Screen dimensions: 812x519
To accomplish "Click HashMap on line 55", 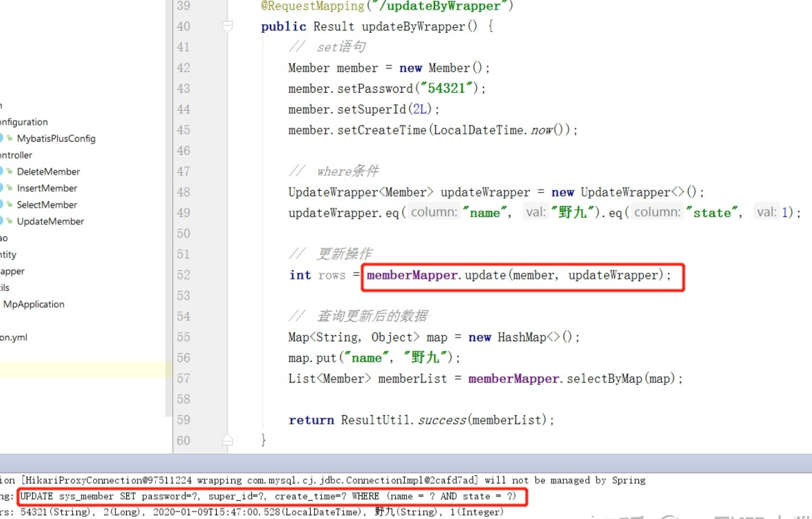I will [522, 337].
